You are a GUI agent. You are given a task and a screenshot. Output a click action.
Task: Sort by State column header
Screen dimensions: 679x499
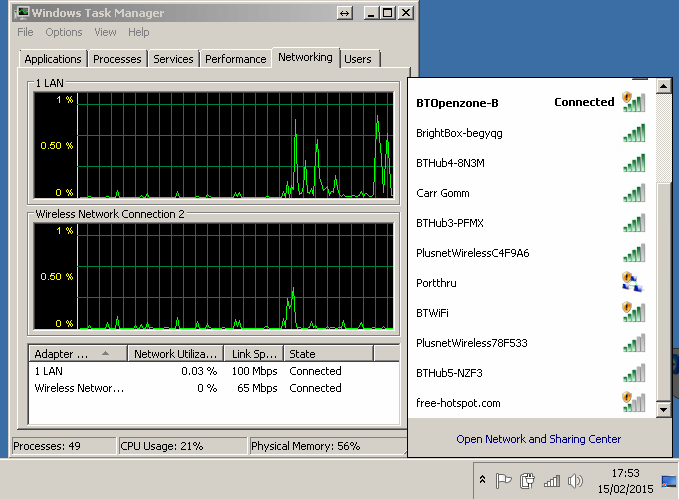328,353
